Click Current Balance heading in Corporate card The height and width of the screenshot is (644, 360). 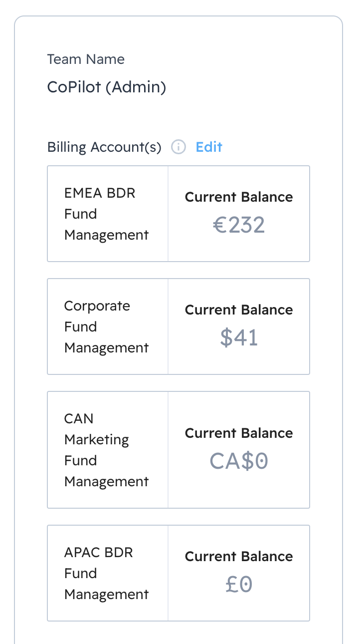coord(239,310)
